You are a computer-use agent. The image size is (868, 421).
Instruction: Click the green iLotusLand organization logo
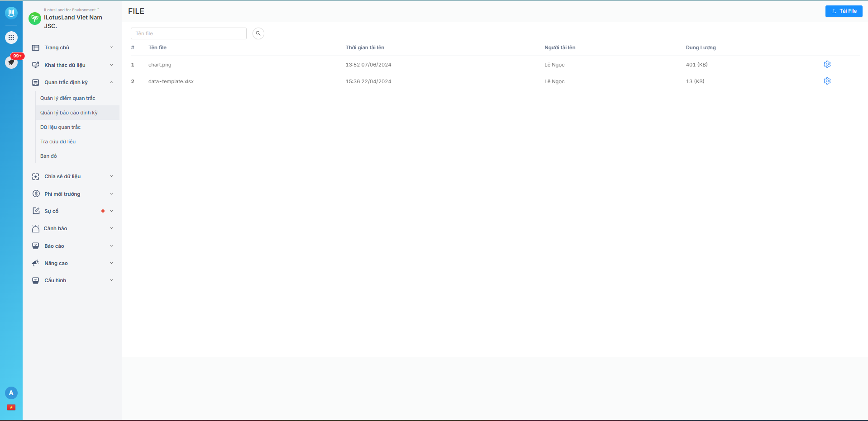(x=35, y=19)
